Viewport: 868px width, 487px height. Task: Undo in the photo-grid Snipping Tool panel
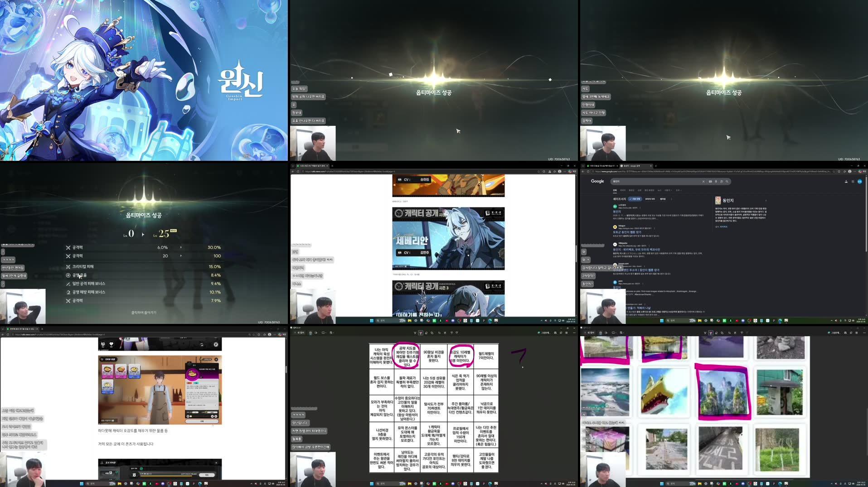(742, 333)
